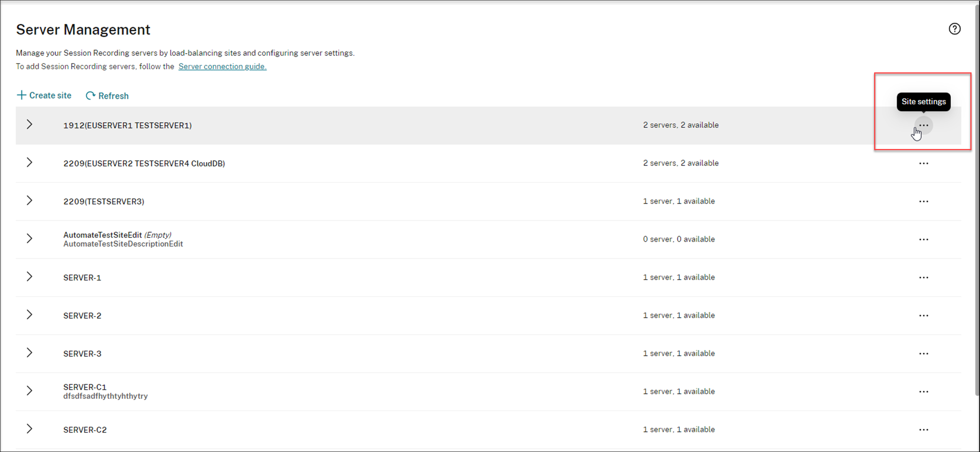Click the ellipsis icon for AutomateTestSiteEdit

(x=923, y=239)
